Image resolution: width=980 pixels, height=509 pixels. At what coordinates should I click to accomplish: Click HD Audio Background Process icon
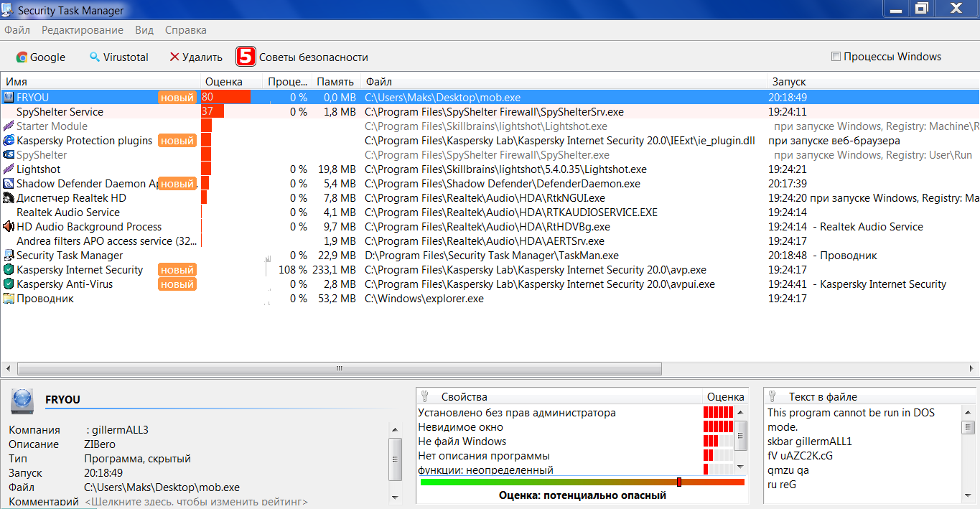pyautogui.click(x=9, y=226)
